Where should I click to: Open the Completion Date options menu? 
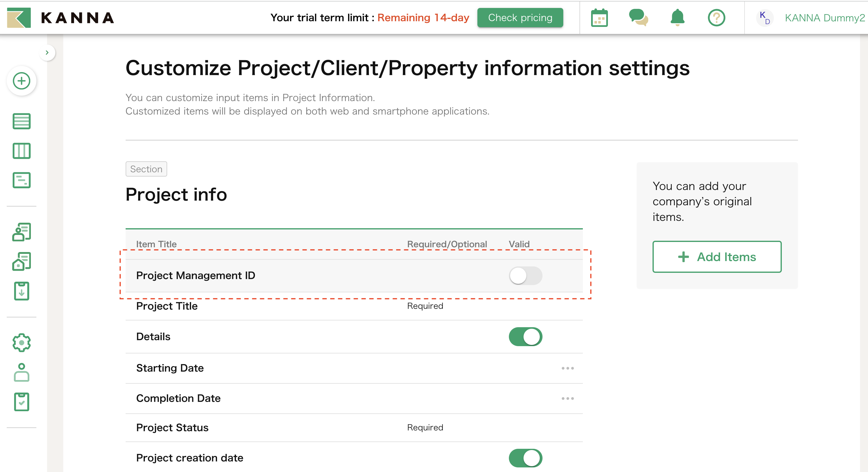pos(568,399)
